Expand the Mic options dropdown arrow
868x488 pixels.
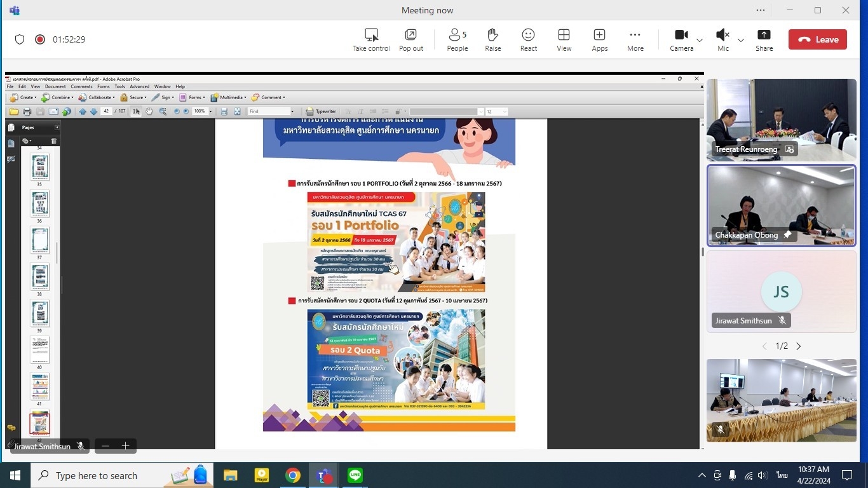pyautogui.click(x=741, y=40)
